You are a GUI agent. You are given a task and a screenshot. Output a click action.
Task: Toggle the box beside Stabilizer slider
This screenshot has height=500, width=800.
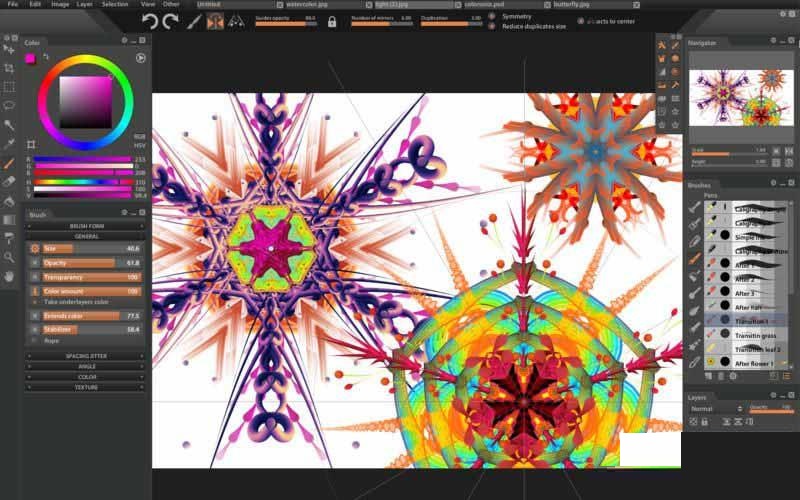tap(35, 330)
